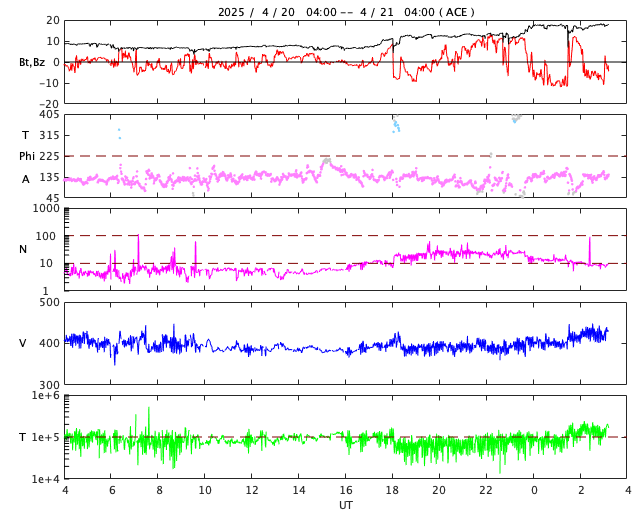
Task: Click the "N" density axis label
Action: (23, 249)
